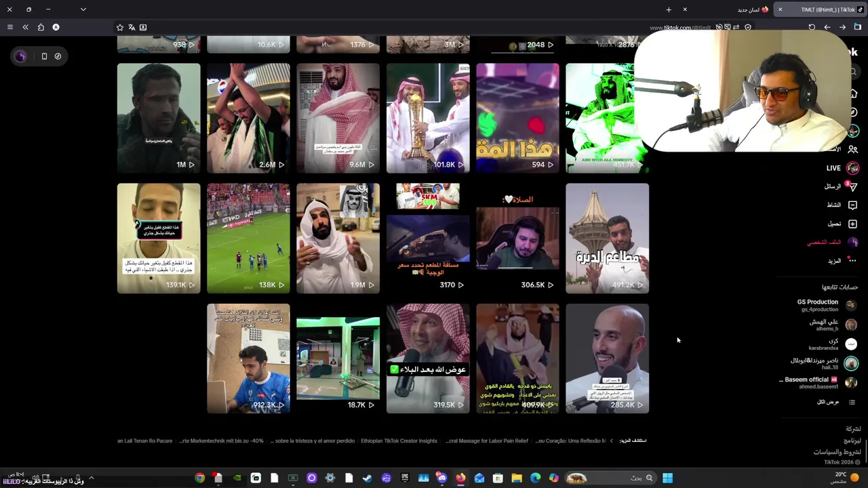The width and height of the screenshot is (868, 488).
Task: Expand the footer discover links arrow
Action: tap(611, 441)
